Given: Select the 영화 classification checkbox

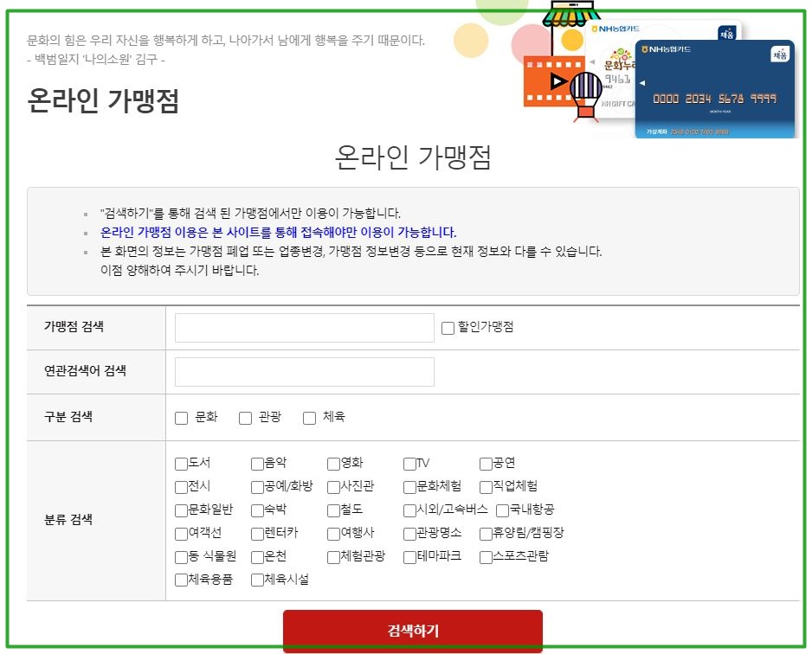Looking at the screenshot, I should pos(332,464).
